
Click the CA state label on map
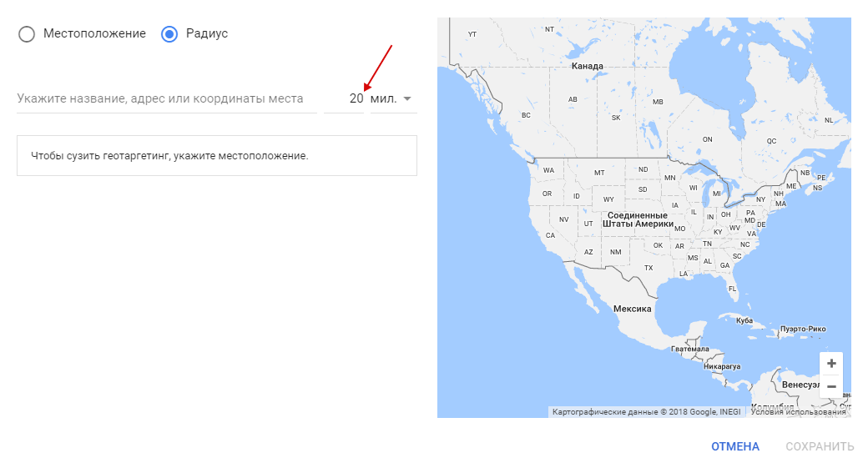[x=550, y=235]
